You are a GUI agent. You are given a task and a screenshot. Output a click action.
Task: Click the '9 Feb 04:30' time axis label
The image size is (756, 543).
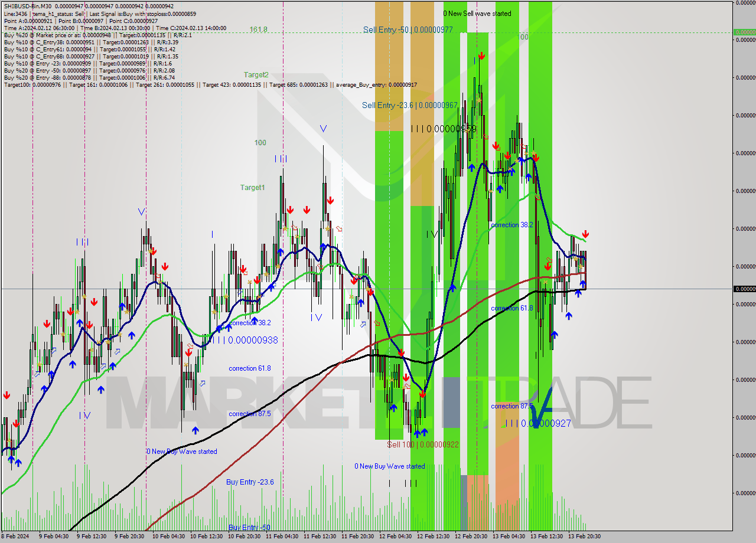(53, 537)
